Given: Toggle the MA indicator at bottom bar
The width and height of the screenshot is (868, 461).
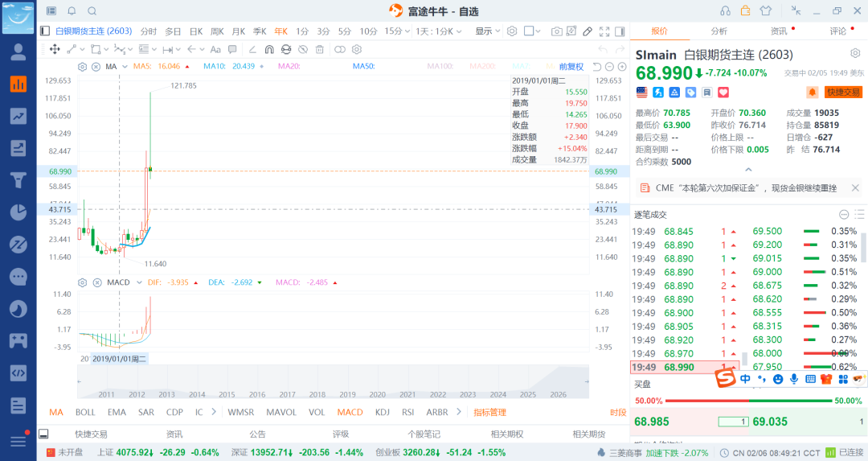Looking at the screenshot, I should coord(56,412).
